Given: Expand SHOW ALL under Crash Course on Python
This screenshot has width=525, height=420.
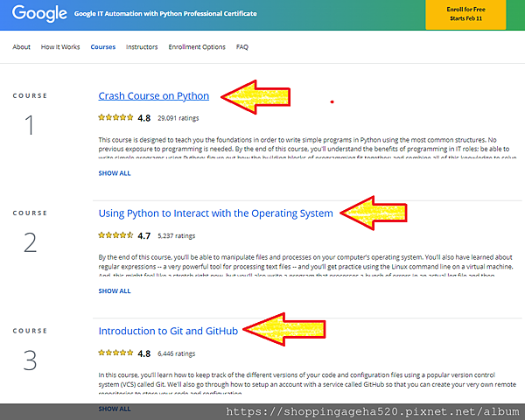Looking at the screenshot, I should tap(115, 173).
